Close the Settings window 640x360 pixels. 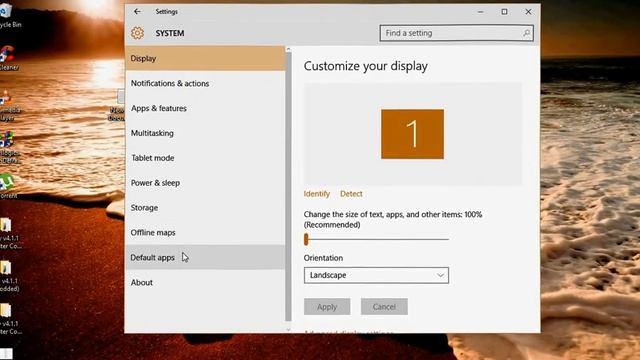tap(528, 12)
